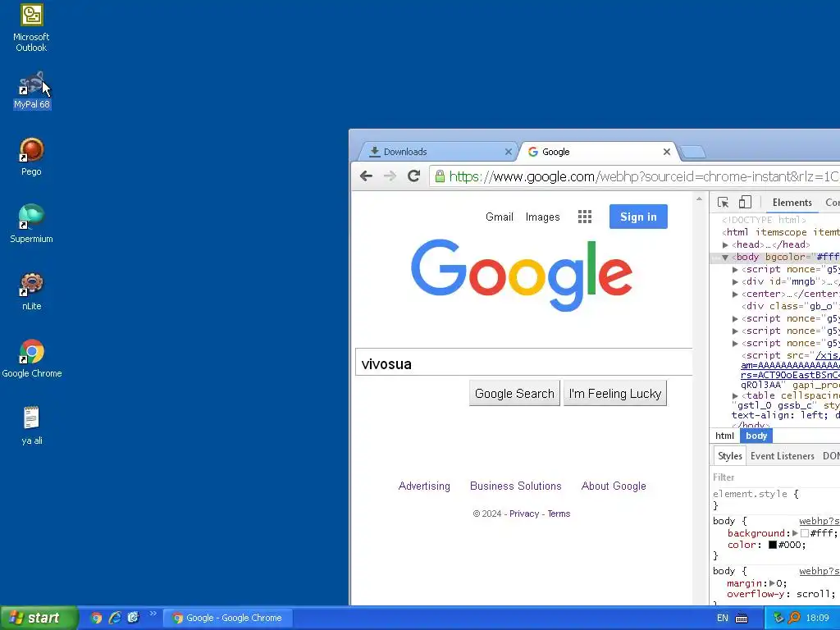This screenshot has width=840, height=630.
Task: Show more quick launch items chevron
Action: click(x=153, y=614)
